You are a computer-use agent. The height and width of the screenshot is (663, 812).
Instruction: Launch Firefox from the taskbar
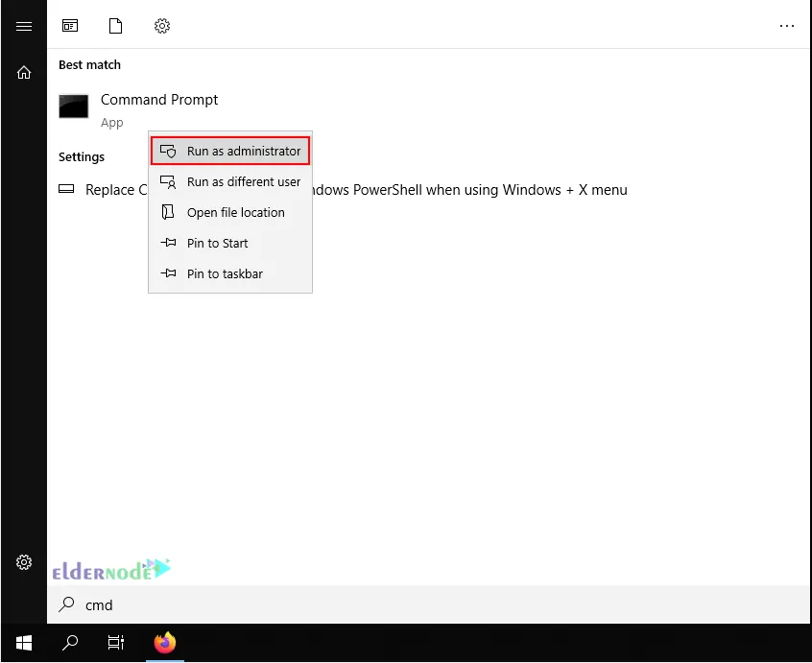point(165,643)
